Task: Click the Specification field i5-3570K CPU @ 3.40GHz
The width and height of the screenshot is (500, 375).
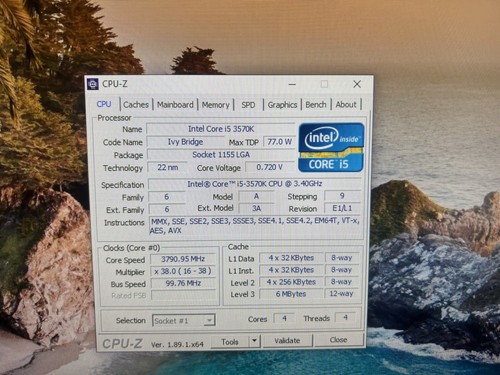Action: (x=255, y=184)
